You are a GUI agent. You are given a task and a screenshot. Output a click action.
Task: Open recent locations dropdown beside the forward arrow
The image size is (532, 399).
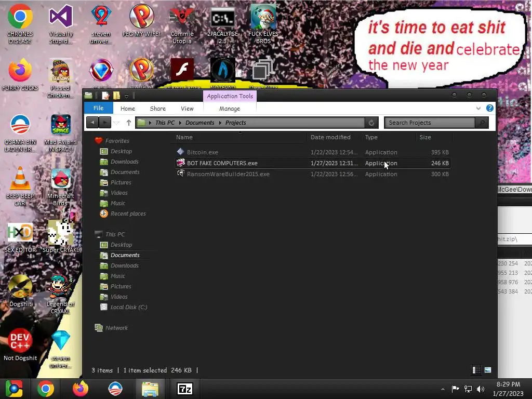116,123
